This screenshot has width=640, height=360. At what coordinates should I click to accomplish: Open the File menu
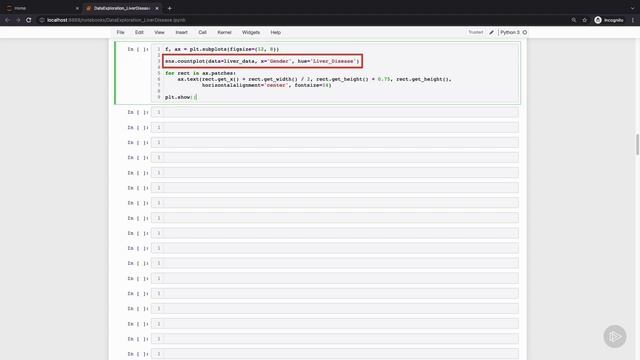[120, 32]
